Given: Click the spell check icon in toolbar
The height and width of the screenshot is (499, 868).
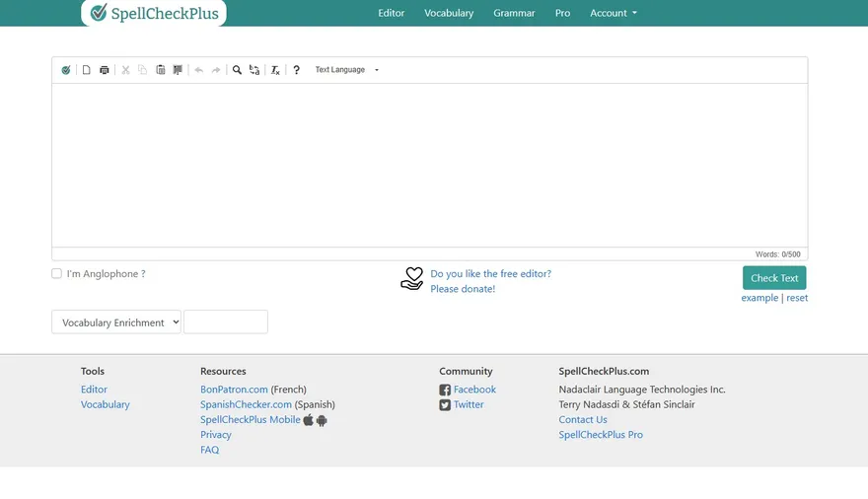Looking at the screenshot, I should pyautogui.click(x=66, y=70).
